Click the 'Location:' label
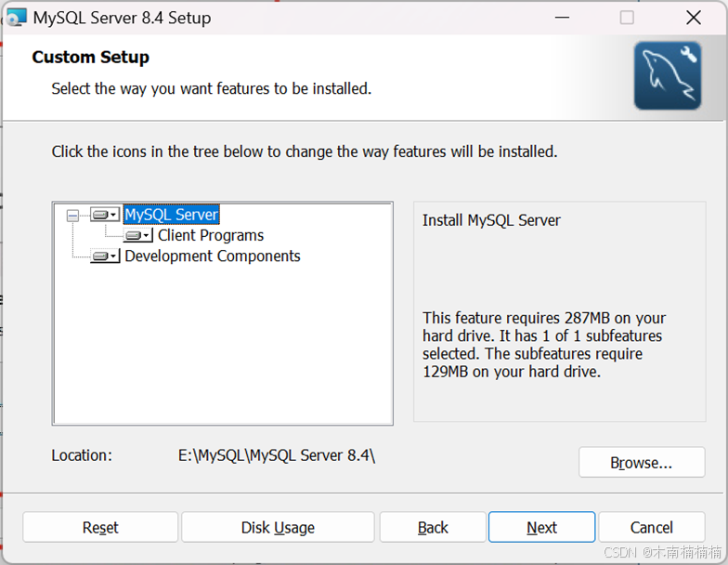Viewport: 728px width, 565px height. coord(82,455)
